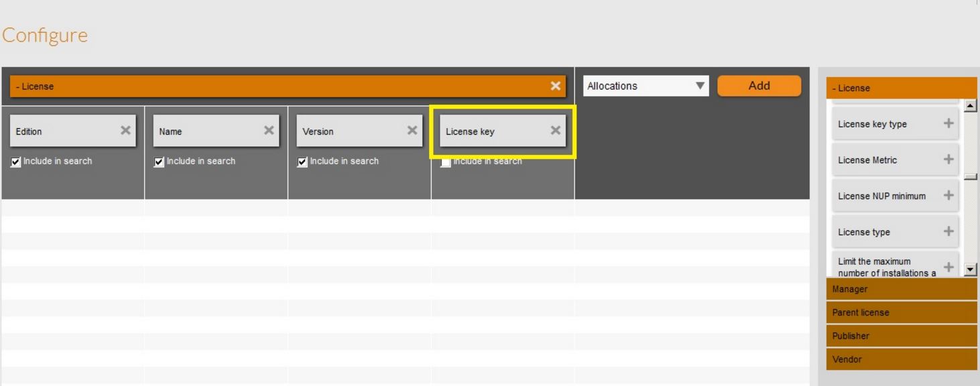Add License Metric field
The image size is (980, 386).
(948, 159)
